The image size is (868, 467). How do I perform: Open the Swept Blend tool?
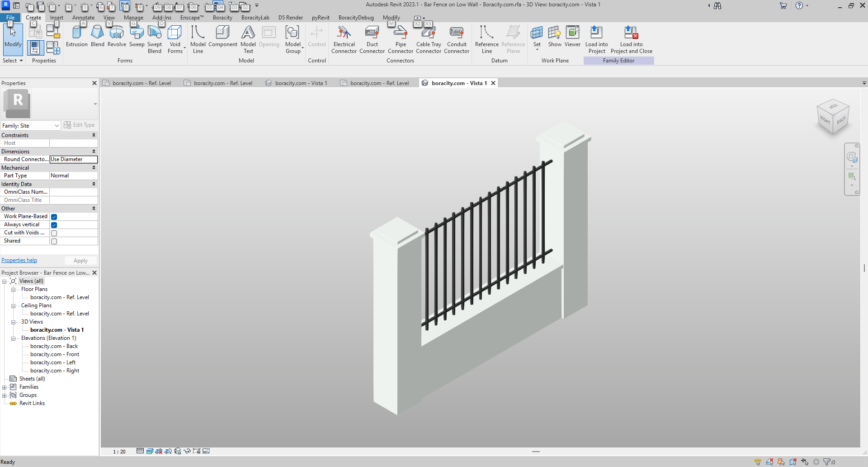155,39
